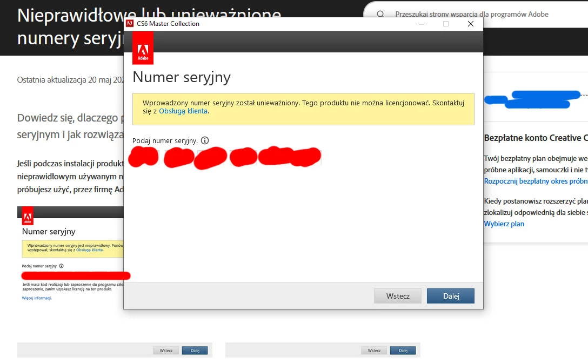The width and height of the screenshot is (588, 364).
Task: Click the Adobe logo in the dialog
Action: click(143, 48)
